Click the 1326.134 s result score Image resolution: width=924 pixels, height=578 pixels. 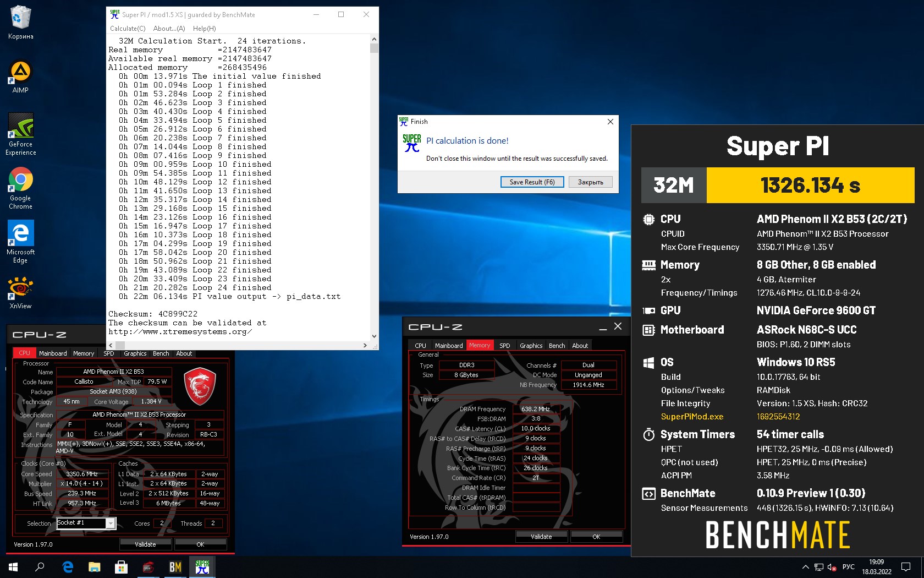[810, 186]
